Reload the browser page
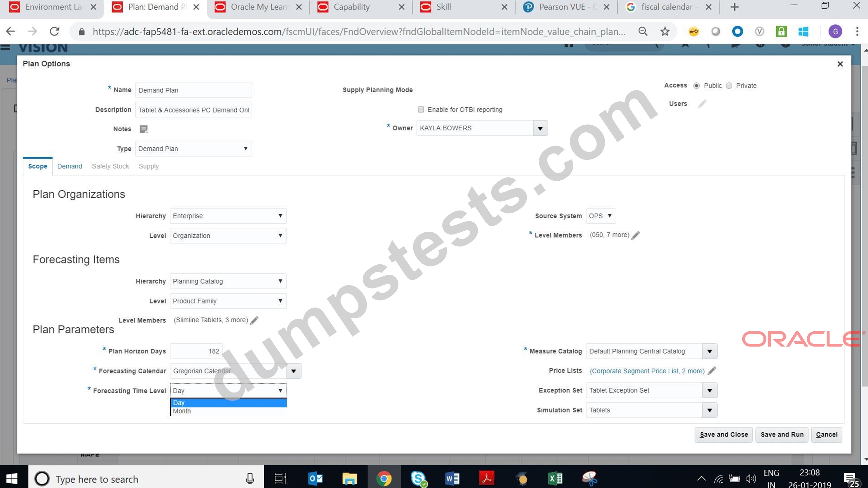Viewport: 868px width, 488px height. tap(55, 32)
